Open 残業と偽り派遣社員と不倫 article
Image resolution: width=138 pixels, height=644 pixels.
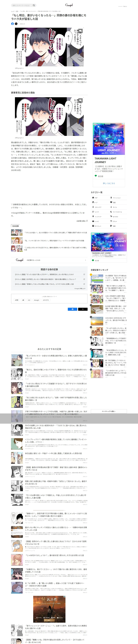(49, 486)
